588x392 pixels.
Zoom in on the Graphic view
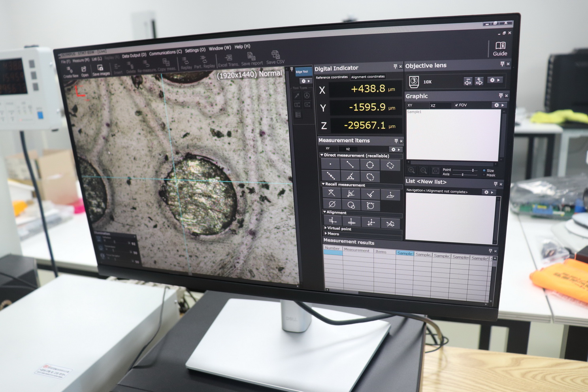click(411, 170)
